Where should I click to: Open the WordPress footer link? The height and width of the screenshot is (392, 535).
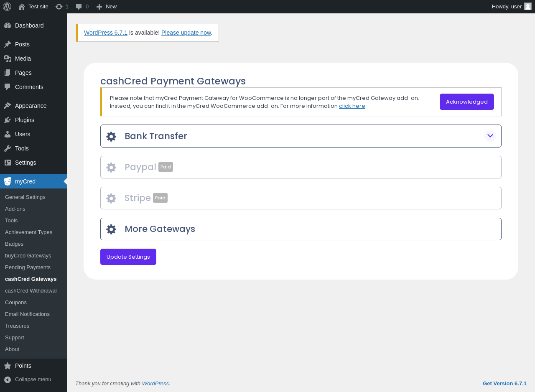point(155,383)
